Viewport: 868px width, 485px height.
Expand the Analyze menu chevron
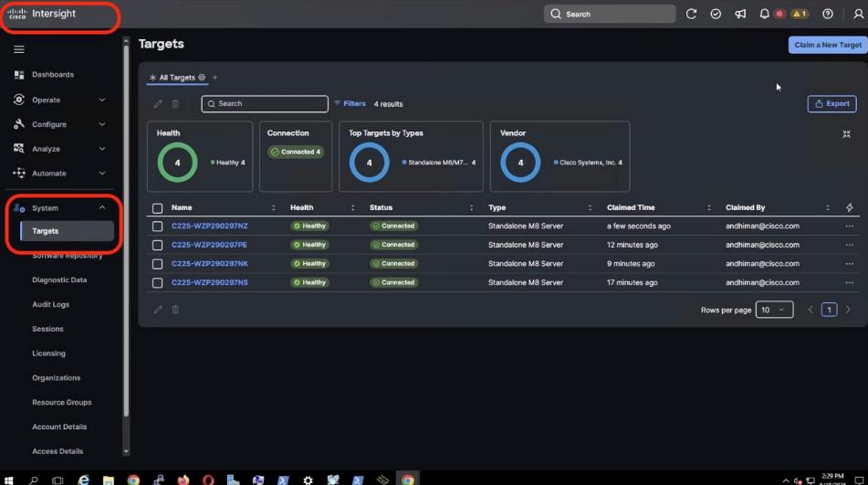(102, 148)
